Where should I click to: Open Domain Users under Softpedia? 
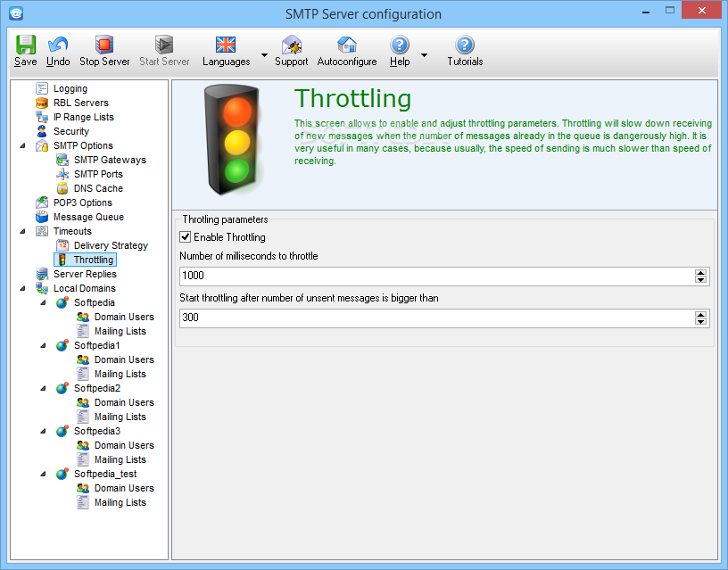coord(124,317)
